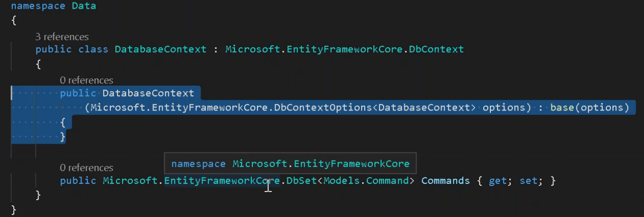This screenshot has height=217, width=644.
Task: Click '0 references' above the Commands property
Action: click(x=86, y=168)
